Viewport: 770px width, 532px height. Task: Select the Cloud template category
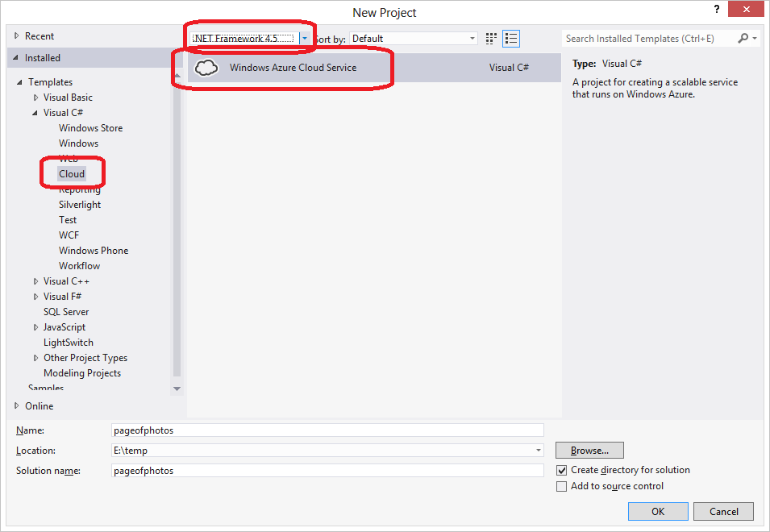(x=71, y=173)
